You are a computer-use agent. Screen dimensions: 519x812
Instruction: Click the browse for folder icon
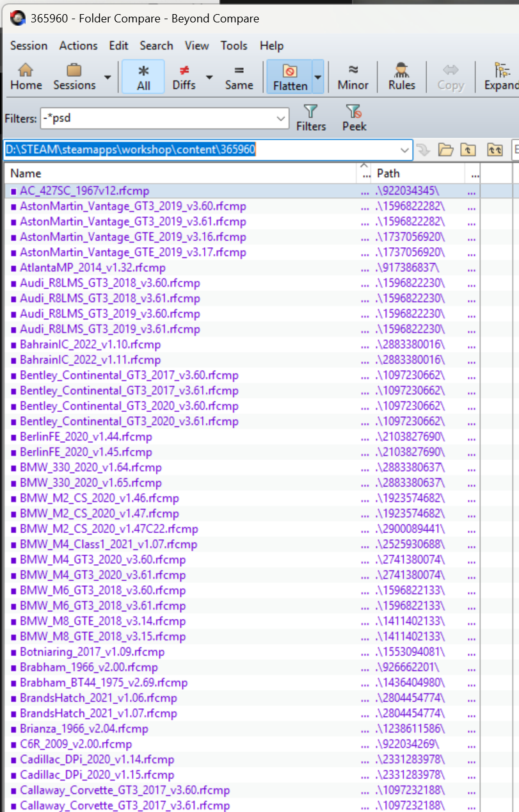pyautogui.click(x=445, y=150)
